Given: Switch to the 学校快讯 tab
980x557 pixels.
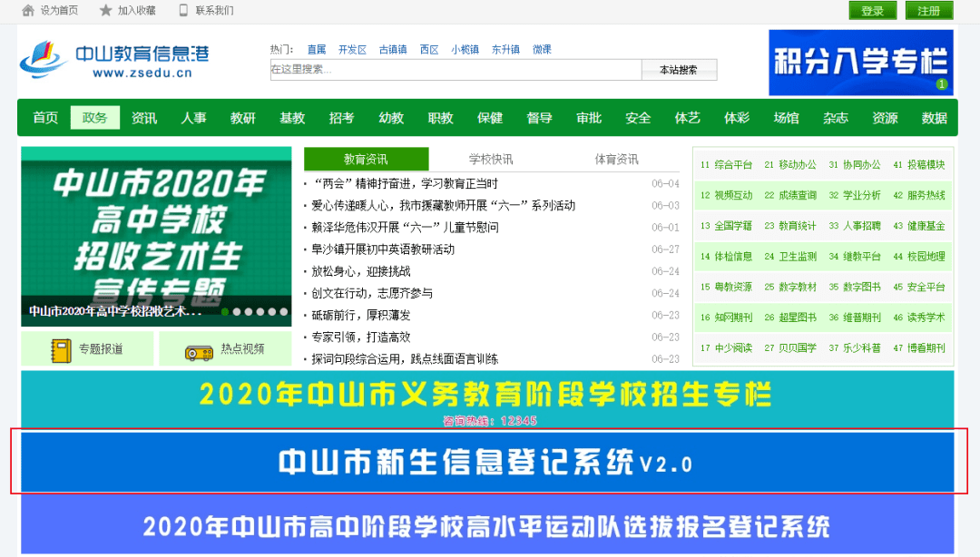Looking at the screenshot, I should (x=491, y=160).
